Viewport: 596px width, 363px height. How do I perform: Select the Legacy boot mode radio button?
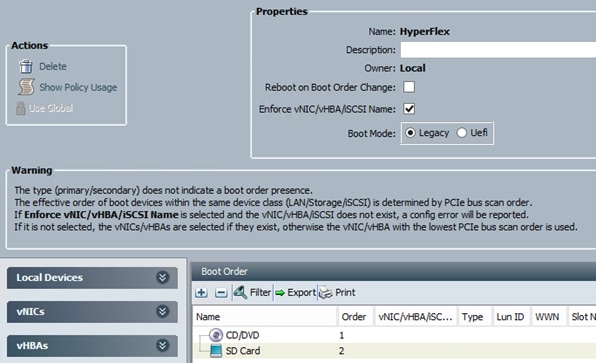410,133
